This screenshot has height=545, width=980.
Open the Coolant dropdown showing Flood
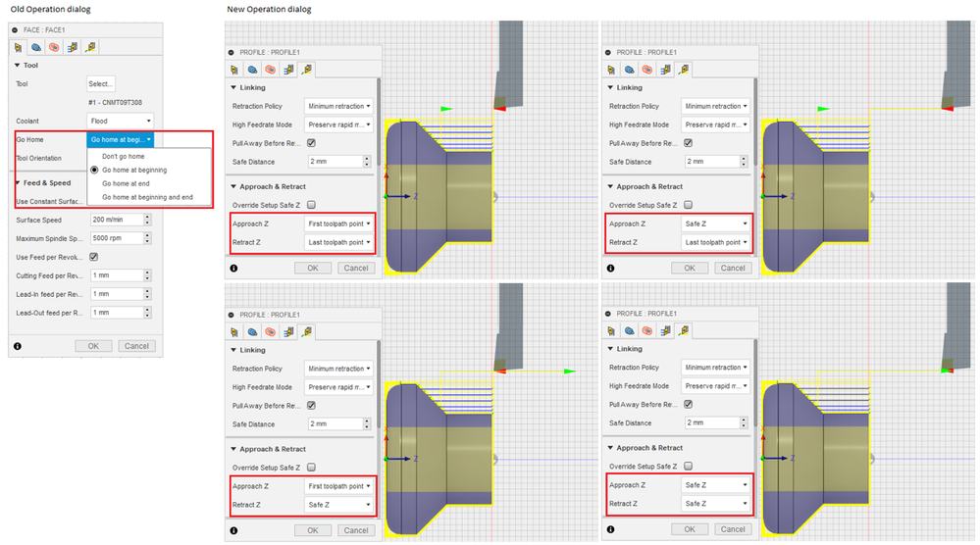click(120, 121)
